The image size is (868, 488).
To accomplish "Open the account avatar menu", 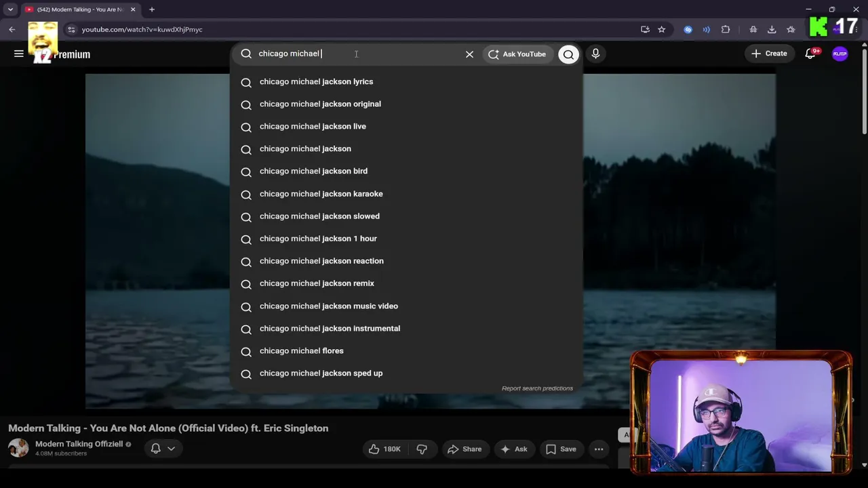I will 840,54.
